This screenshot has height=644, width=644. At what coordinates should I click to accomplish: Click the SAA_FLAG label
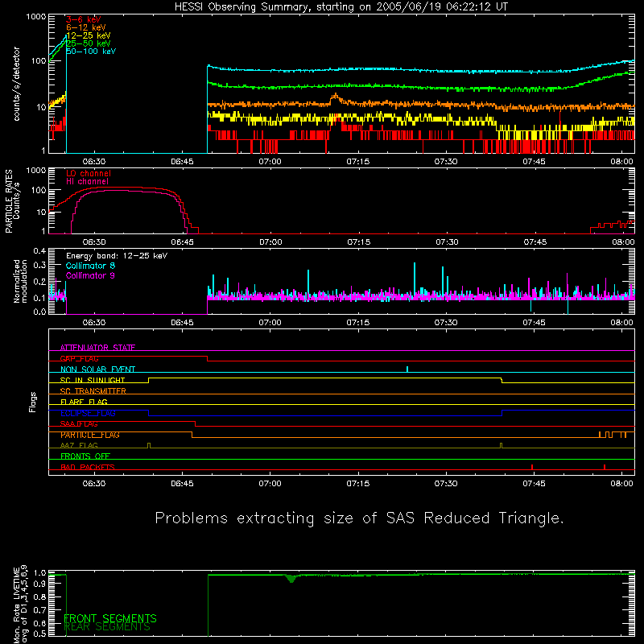[x=79, y=424]
